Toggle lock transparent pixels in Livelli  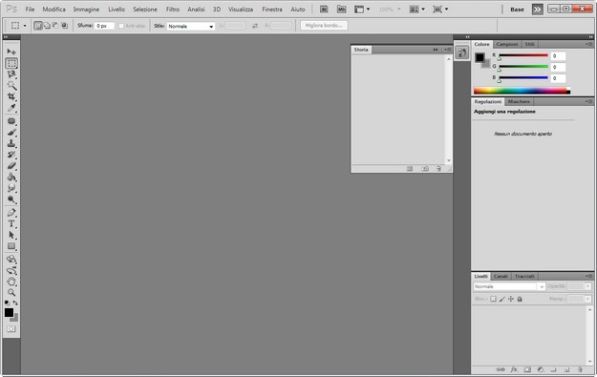(x=493, y=299)
